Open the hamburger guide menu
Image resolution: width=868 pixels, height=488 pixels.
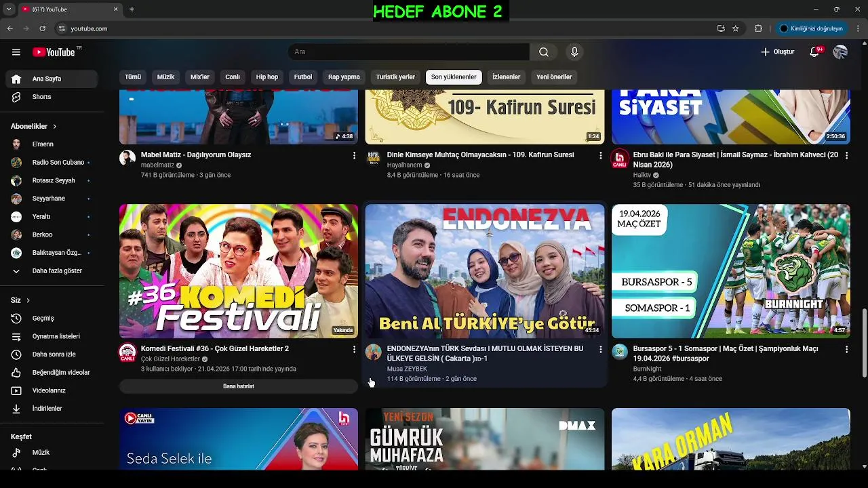coord(16,52)
